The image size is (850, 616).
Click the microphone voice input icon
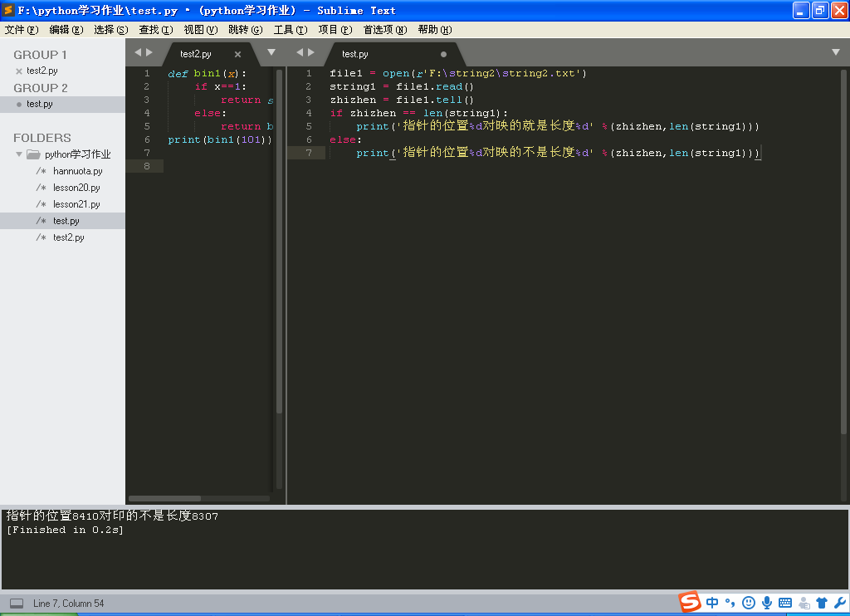pos(767,603)
